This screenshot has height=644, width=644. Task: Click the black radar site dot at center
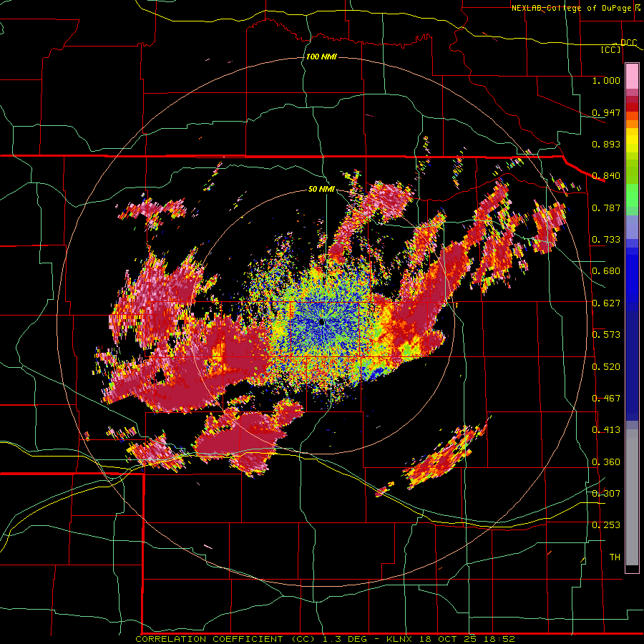tap(321, 322)
